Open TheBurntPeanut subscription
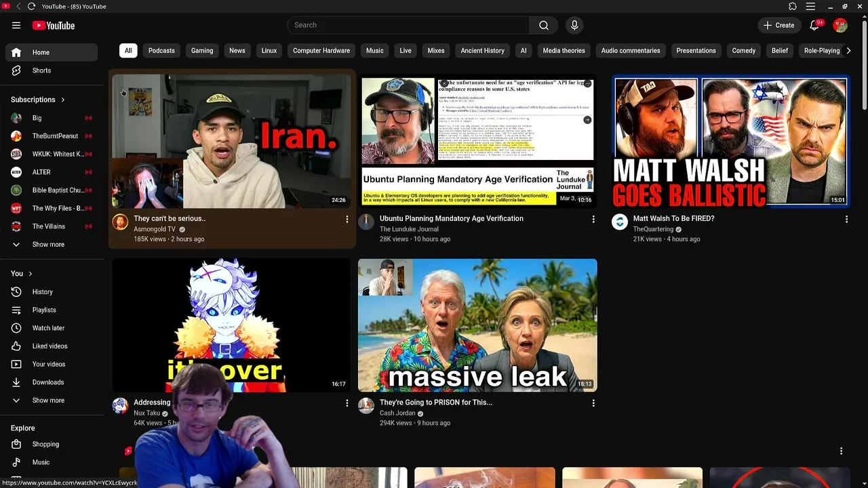 pyautogui.click(x=52, y=136)
